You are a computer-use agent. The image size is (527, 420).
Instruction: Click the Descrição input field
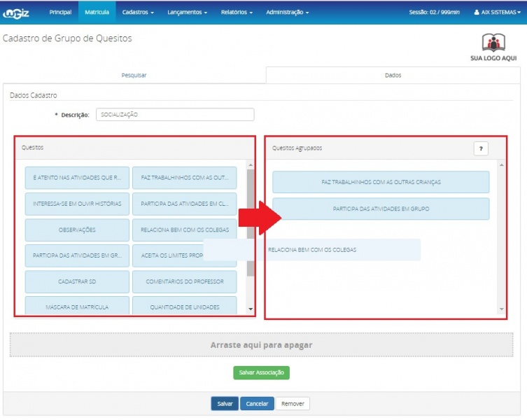click(175, 115)
